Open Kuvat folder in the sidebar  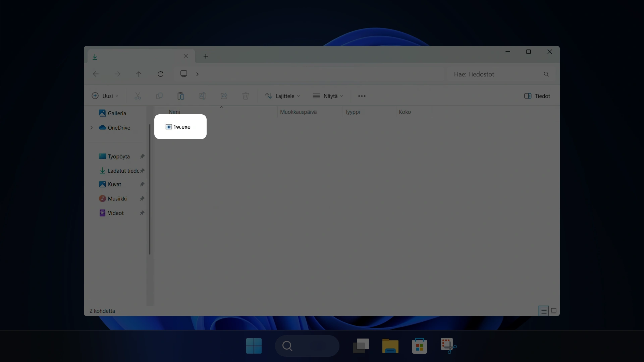point(110,184)
